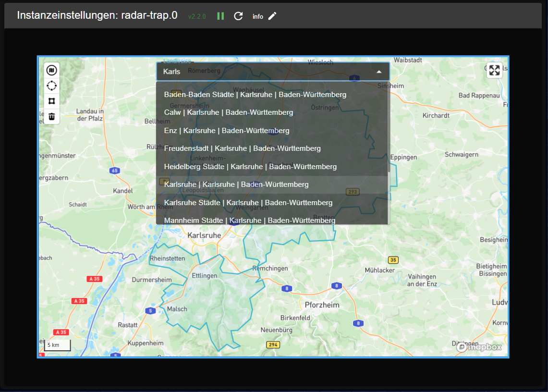The image size is (548, 392).
Task: Click the Durmersheim label on the map
Action: [152, 280]
